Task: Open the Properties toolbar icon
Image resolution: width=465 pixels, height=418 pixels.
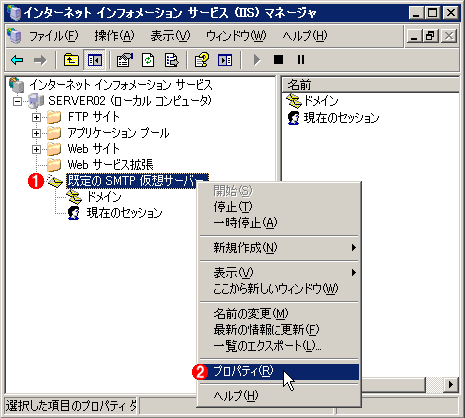Action: tap(125, 60)
